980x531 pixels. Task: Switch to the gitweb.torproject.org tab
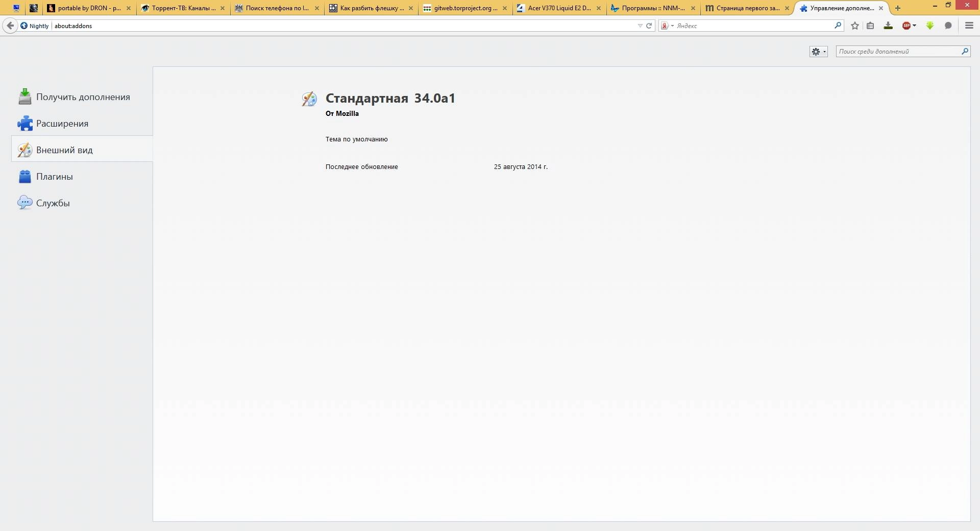464,8
